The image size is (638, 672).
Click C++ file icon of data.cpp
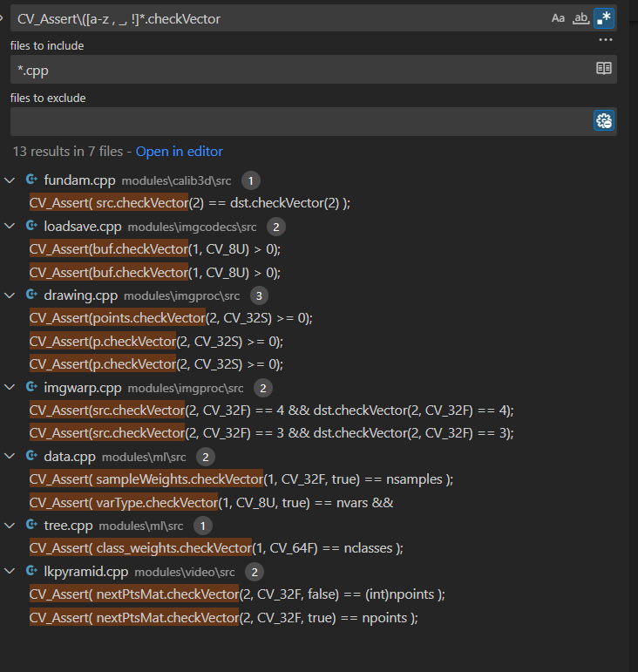point(31,456)
